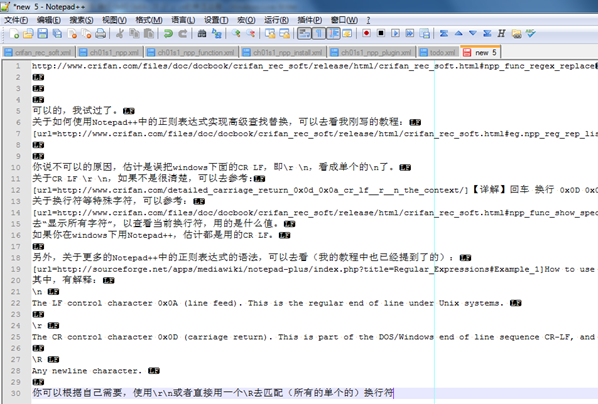The width and height of the screenshot is (598, 404).
Task: Open the 语言(L) menu
Action: [x=183, y=20]
